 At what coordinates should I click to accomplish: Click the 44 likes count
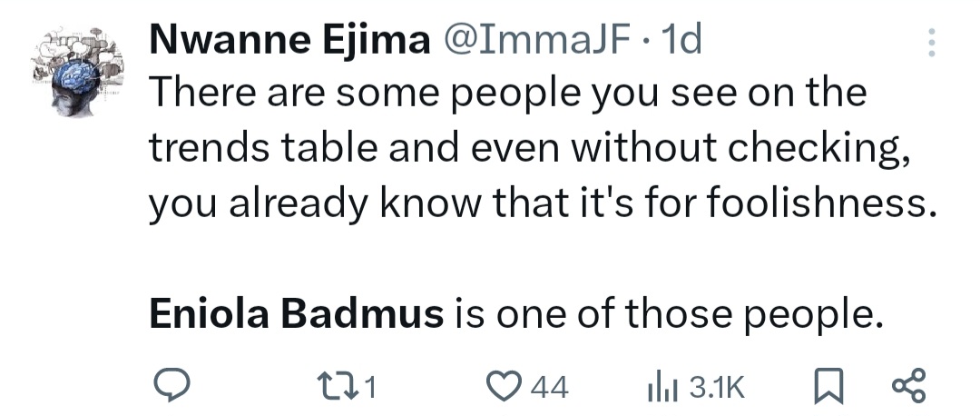[549, 389]
